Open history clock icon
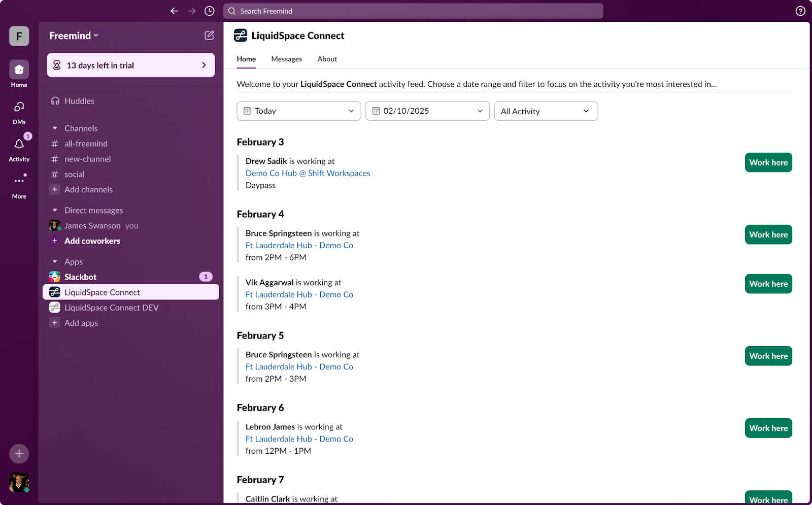 [209, 11]
